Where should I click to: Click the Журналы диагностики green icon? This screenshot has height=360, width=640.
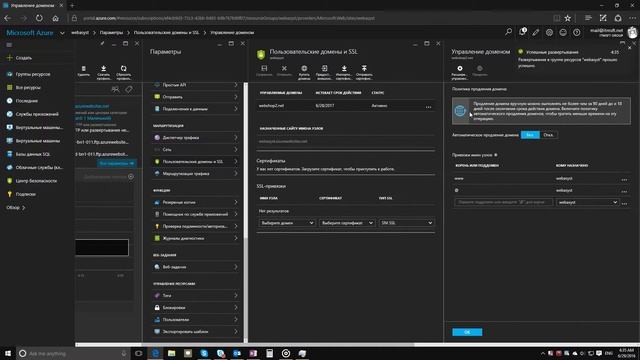pos(157,238)
